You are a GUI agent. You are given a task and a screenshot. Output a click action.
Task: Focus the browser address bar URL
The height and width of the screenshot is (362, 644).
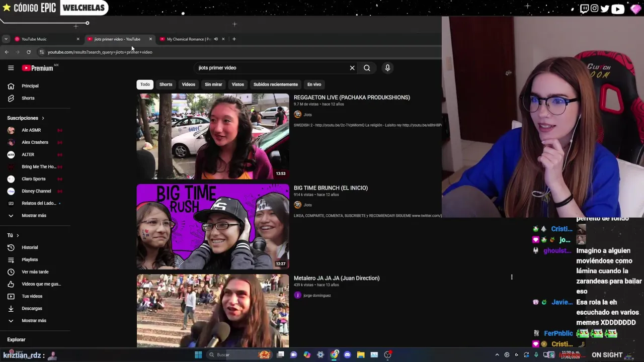tap(100, 52)
